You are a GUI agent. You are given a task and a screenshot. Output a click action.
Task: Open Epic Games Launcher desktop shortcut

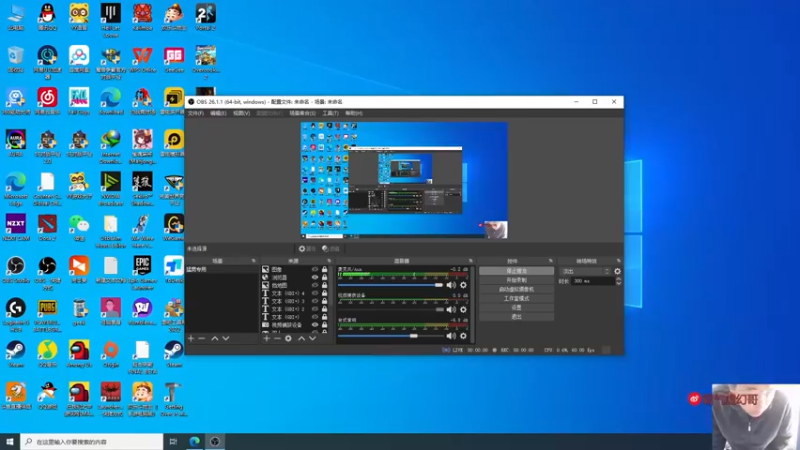tap(142, 272)
